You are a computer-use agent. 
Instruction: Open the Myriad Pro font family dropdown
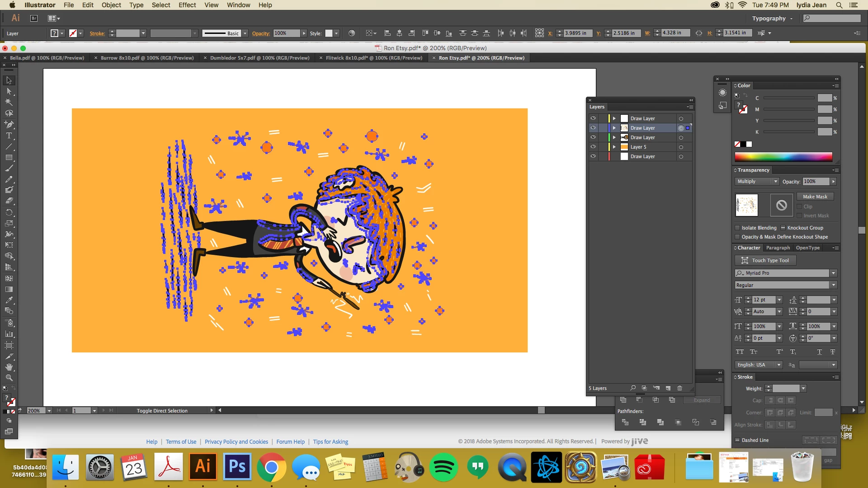[x=833, y=273]
